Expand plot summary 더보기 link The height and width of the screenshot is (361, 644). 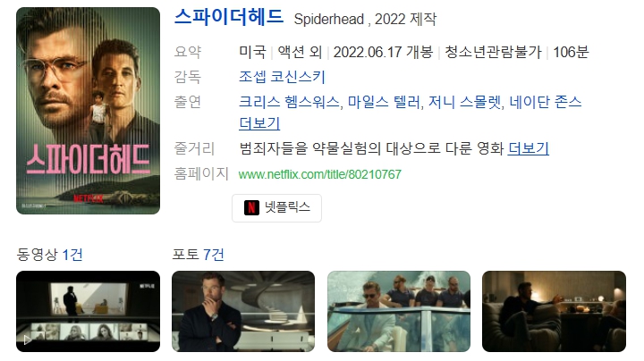(529, 148)
